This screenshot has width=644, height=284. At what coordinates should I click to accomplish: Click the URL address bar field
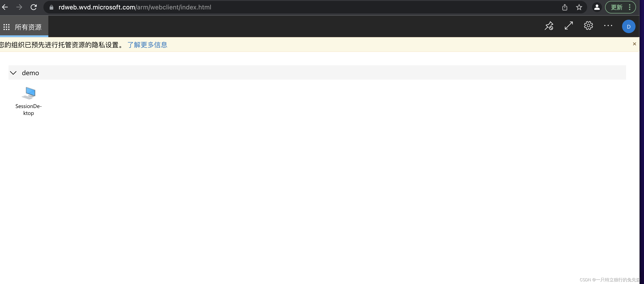(300, 7)
